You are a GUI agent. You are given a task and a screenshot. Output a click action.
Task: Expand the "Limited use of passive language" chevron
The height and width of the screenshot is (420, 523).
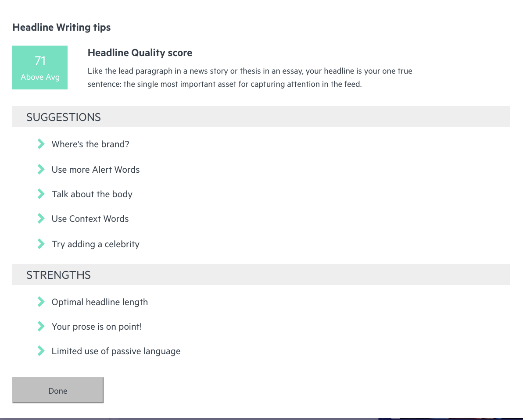41,351
